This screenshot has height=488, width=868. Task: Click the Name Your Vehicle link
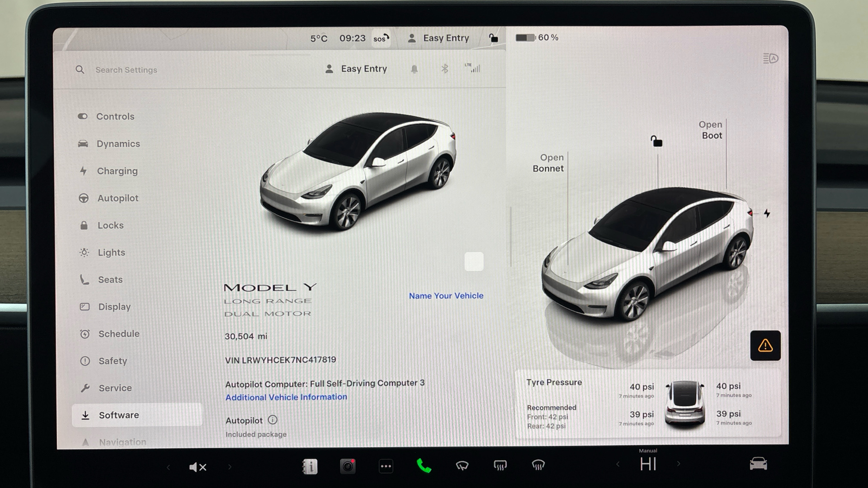(x=446, y=296)
